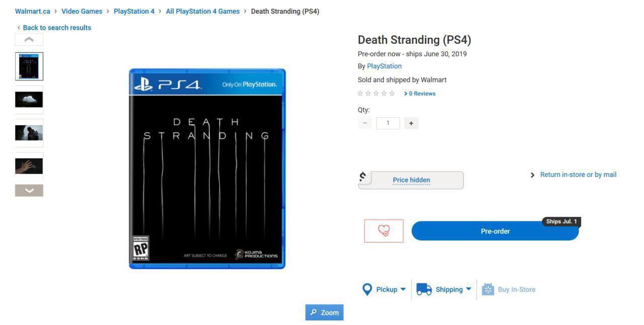Image resolution: width=644 pixels, height=325 pixels.
Task: Toggle the third rating star
Action: click(x=376, y=93)
